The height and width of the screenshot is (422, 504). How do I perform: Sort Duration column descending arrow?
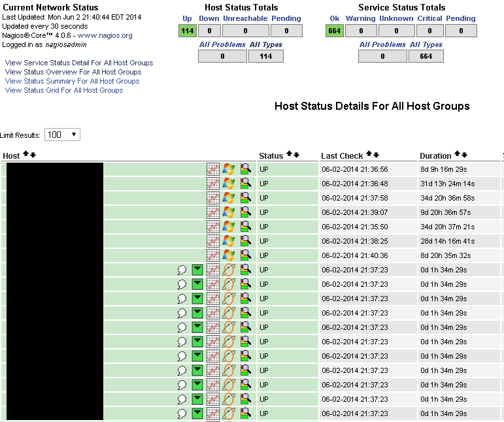(465, 154)
